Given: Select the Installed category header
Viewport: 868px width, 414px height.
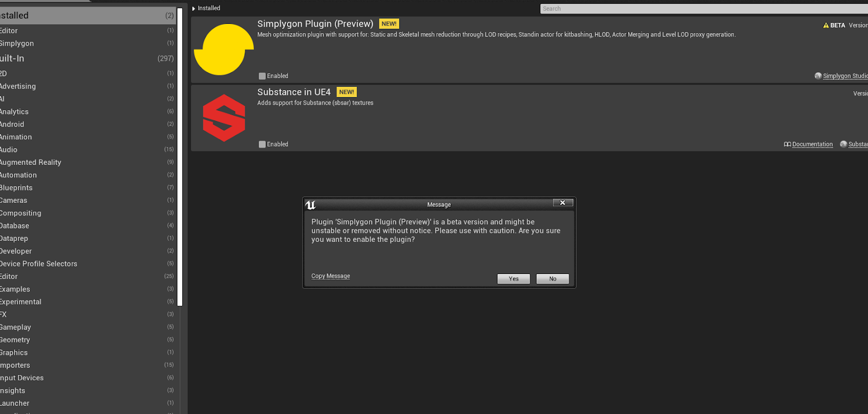Looking at the screenshot, I should tap(88, 16).
